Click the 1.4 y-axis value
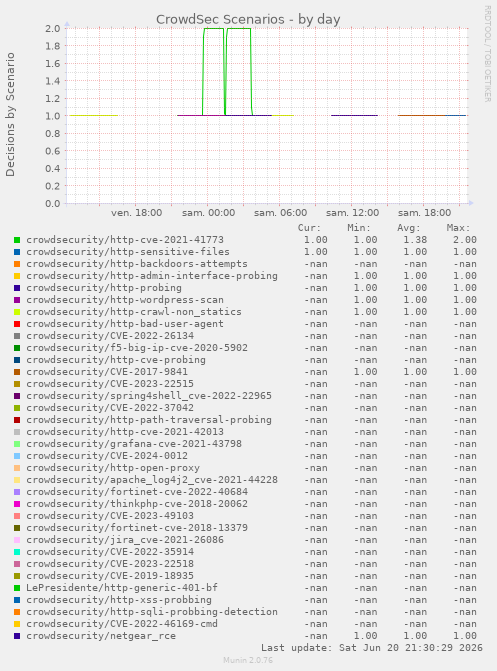 [53, 81]
